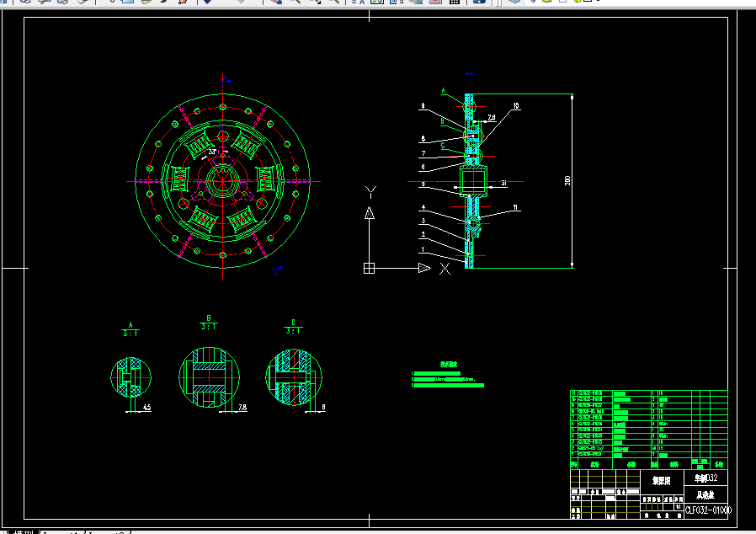Select the CLF032-01000 drawing number text
This screenshot has height=534, width=756.
coord(708,510)
